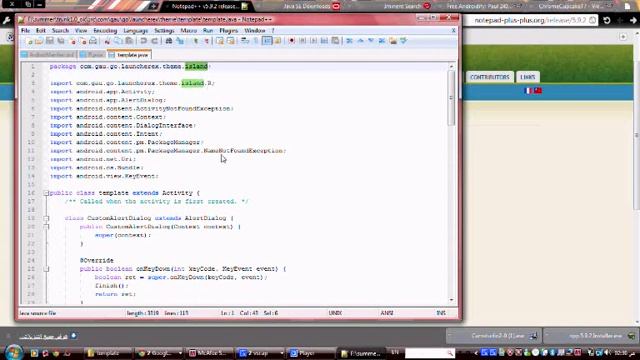Reload the browser page
Image resolution: width=640 pixels, height=360 pixels.
[607, 20]
